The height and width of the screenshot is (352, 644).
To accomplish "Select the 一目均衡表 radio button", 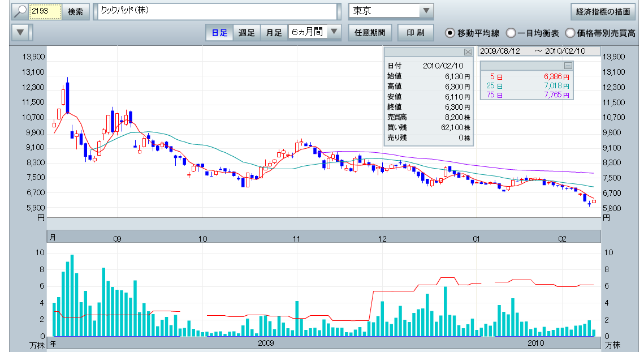I will pyautogui.click(x=511, y=33).
